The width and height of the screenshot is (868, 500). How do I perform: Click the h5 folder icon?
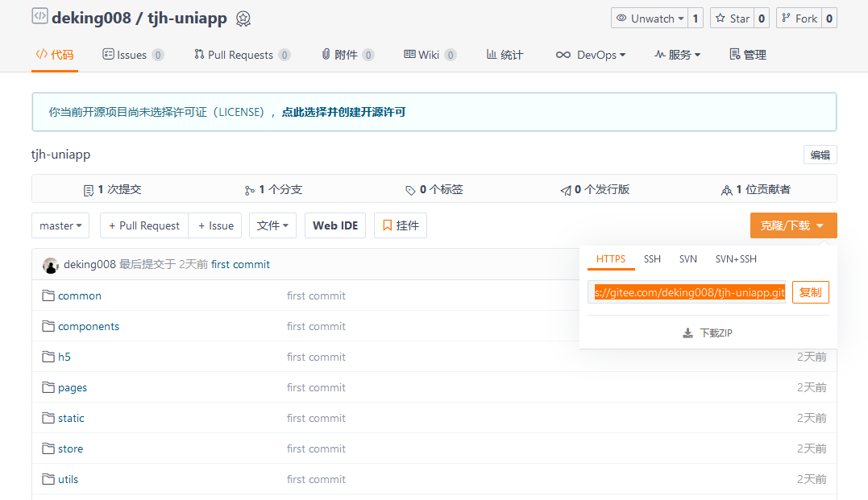[48, 356]
